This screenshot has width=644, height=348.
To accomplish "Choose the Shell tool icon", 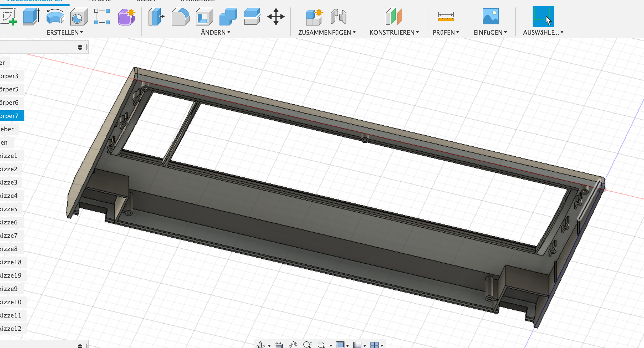I will [x=204, y=17].
